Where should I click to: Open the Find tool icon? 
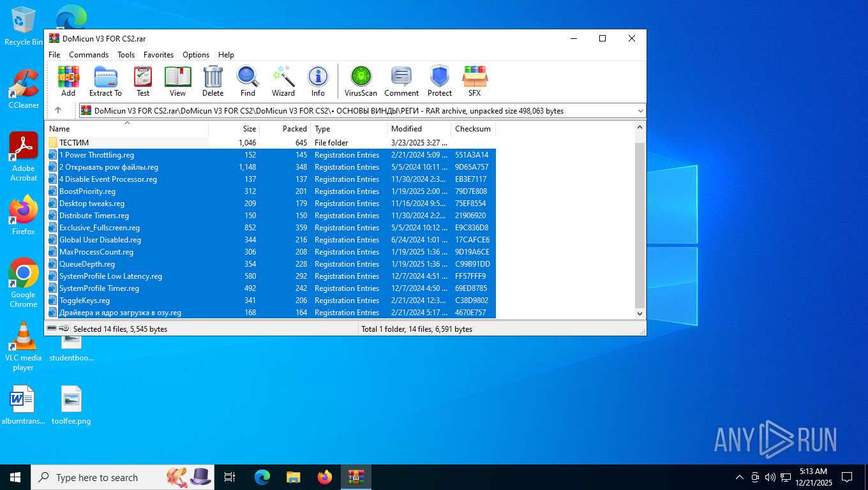coord(248,81)
